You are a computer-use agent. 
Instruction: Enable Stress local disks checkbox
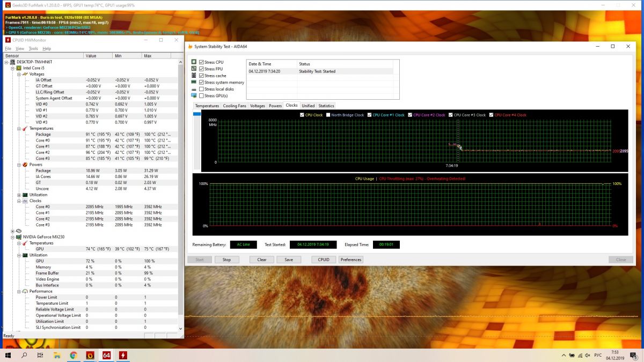click(x=201, y=89)
